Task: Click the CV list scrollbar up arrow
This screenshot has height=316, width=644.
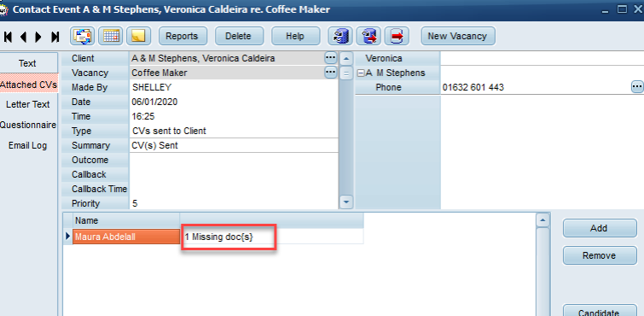Action: 543,220
